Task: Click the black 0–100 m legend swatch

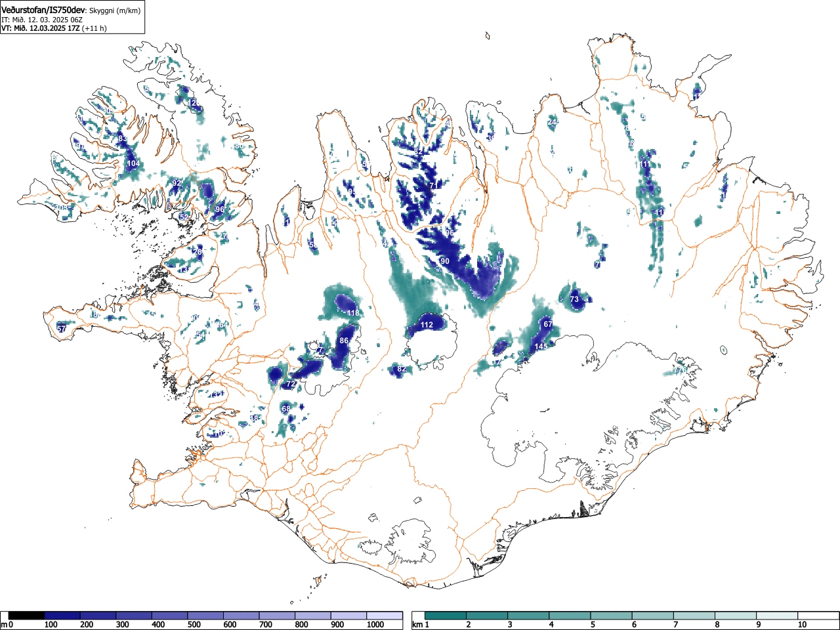Action: [x=27, y=616]
